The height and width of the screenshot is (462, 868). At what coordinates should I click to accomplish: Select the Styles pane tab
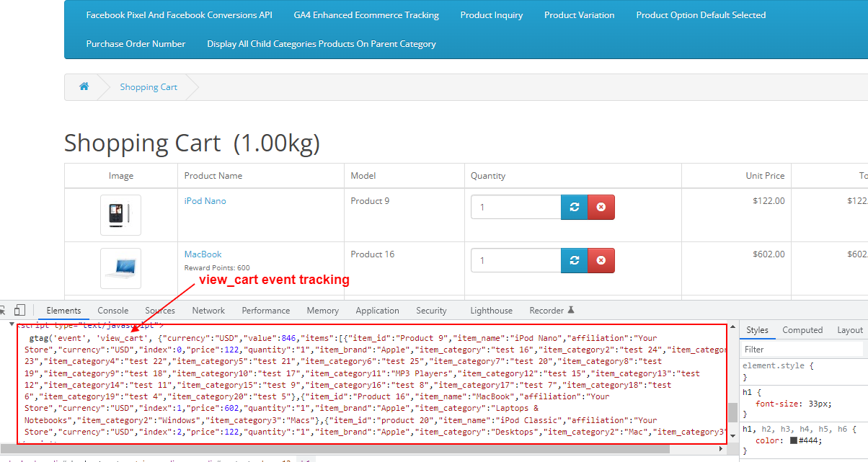point(757,330)
